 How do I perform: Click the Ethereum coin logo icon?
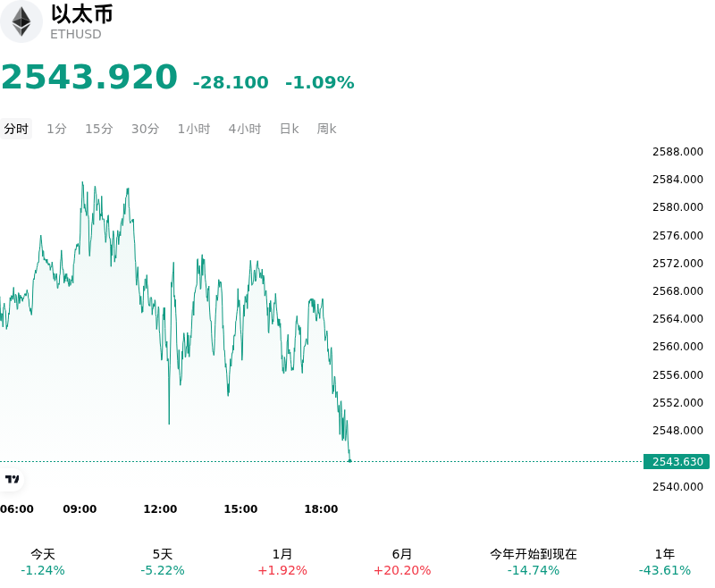click(21, 21)
